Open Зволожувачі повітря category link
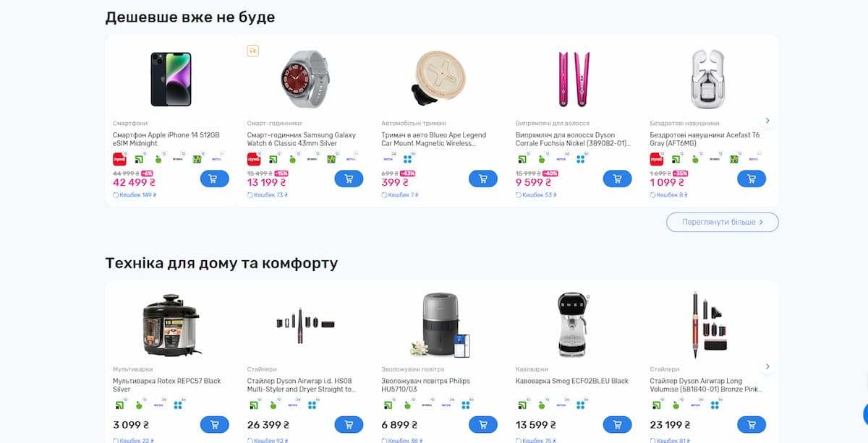The width and height of the screenshot is (868, 443). point(414,369)
